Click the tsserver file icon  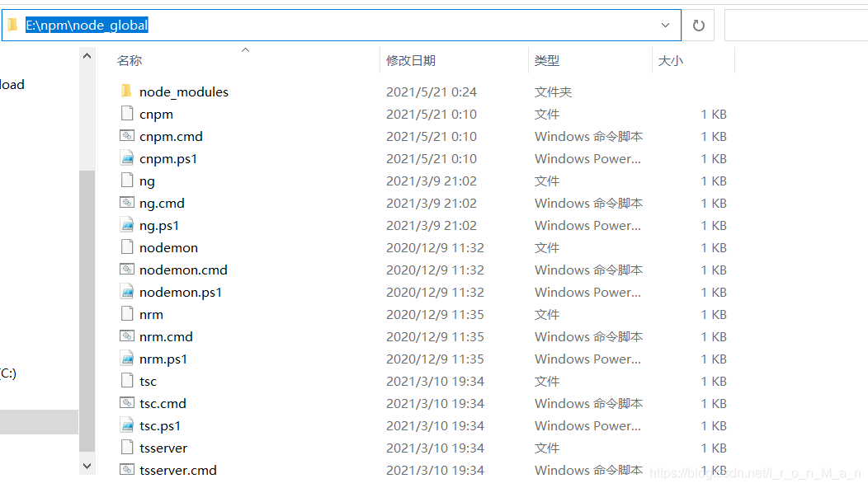(x=127, y=447)
